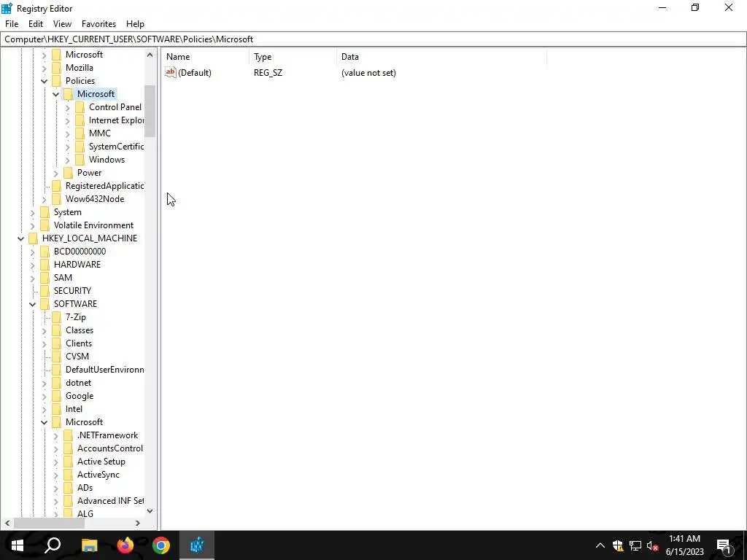Select the Clients key
The width and height of the screenshot is (747, 560).
tap(79, 343)
